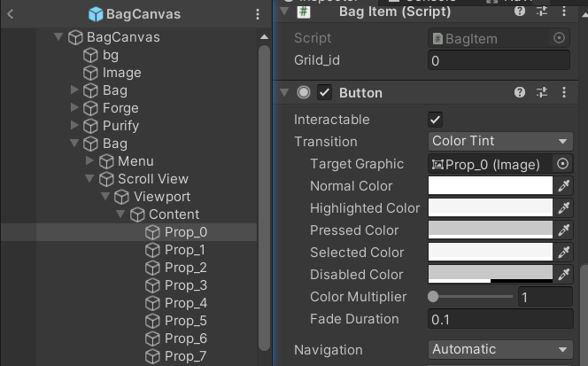Pick Selected Color with eyedropper

pyautogui.click(x=563, y=253)
